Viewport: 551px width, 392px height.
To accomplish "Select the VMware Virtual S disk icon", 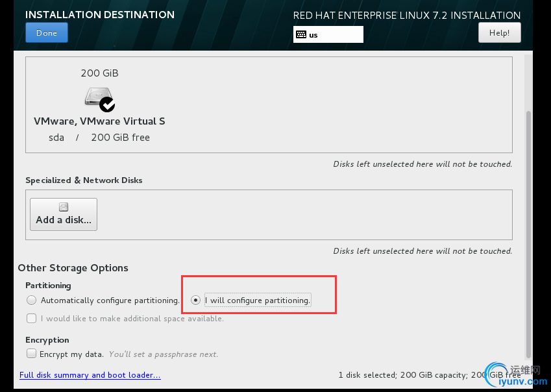I will coord(100,99).
